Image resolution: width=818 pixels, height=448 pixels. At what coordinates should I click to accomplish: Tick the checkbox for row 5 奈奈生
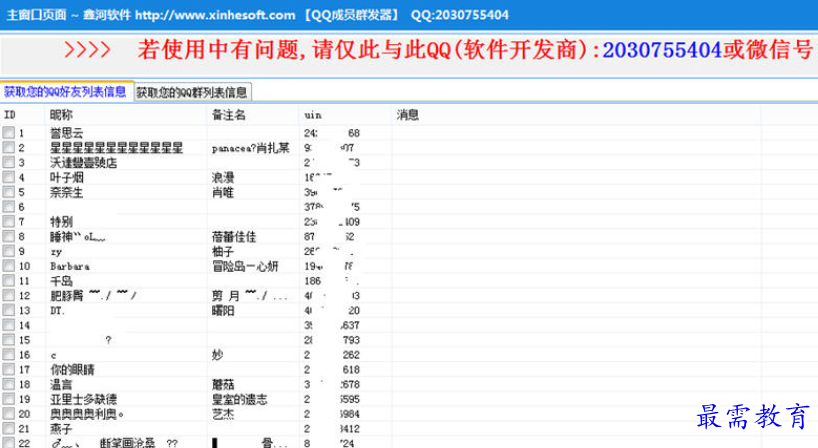click(8, 191)
